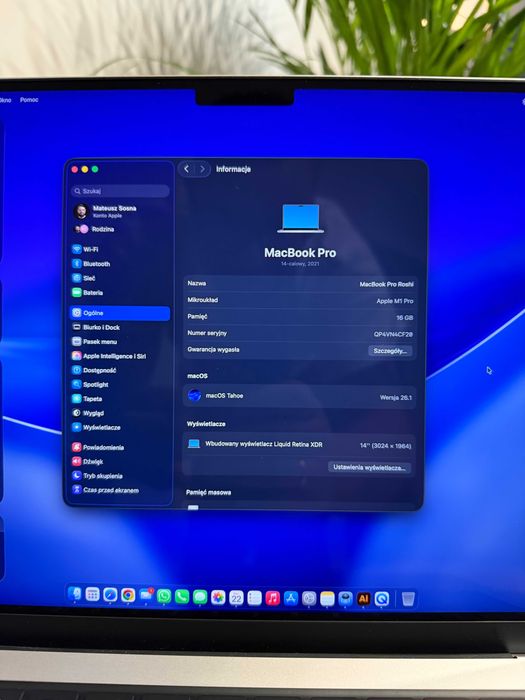
Task: Click the 14" (3024 × 1964) resolution text
Action: [385, 446]
